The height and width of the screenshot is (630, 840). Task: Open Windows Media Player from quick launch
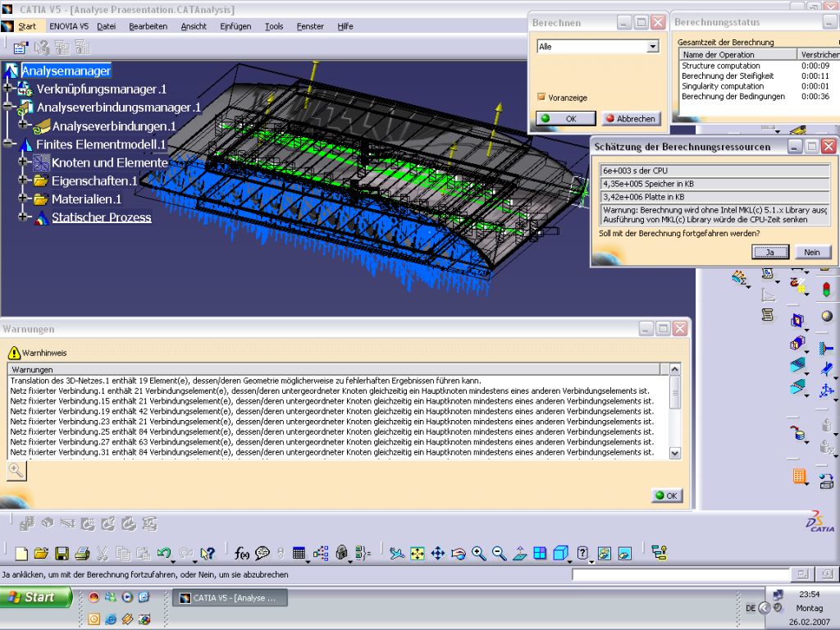pyautogui.click(x=127, y=597)
